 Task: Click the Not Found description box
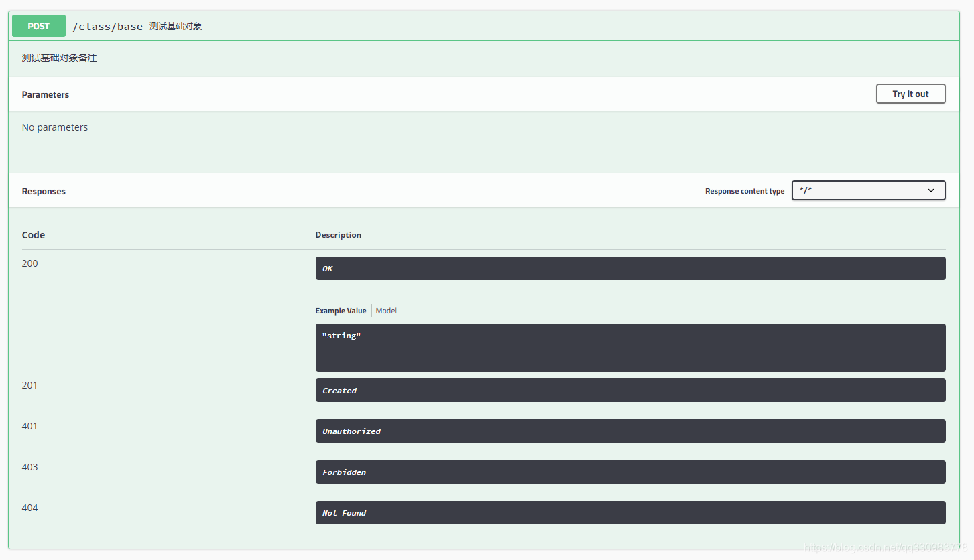pyautogui.click(x=630, y=512)
